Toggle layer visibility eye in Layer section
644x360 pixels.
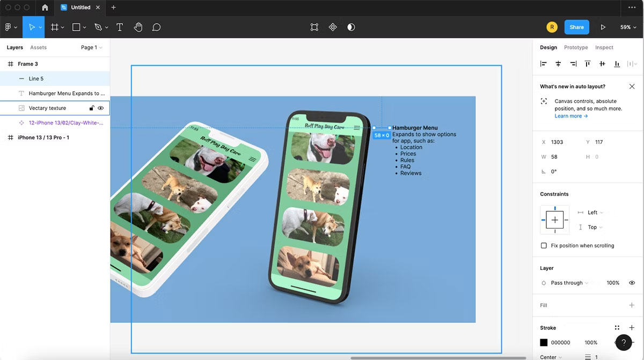click(632, 283)
